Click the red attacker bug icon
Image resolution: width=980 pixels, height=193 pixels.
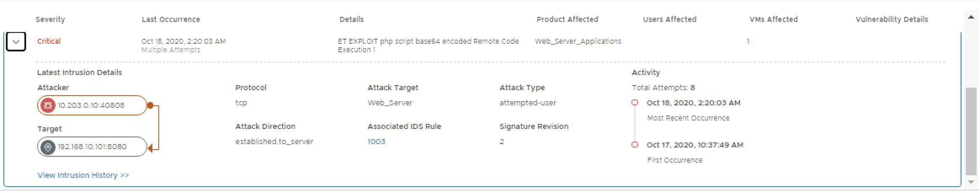[x=48, y=105]
